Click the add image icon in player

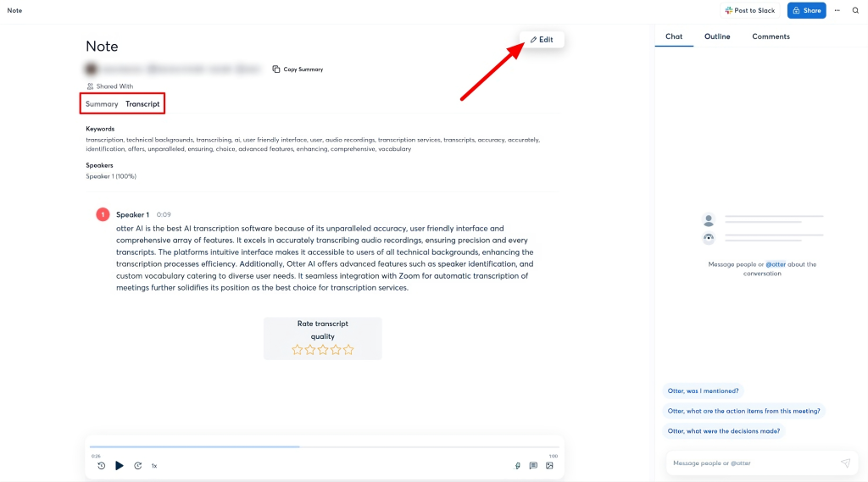(549, 466)
